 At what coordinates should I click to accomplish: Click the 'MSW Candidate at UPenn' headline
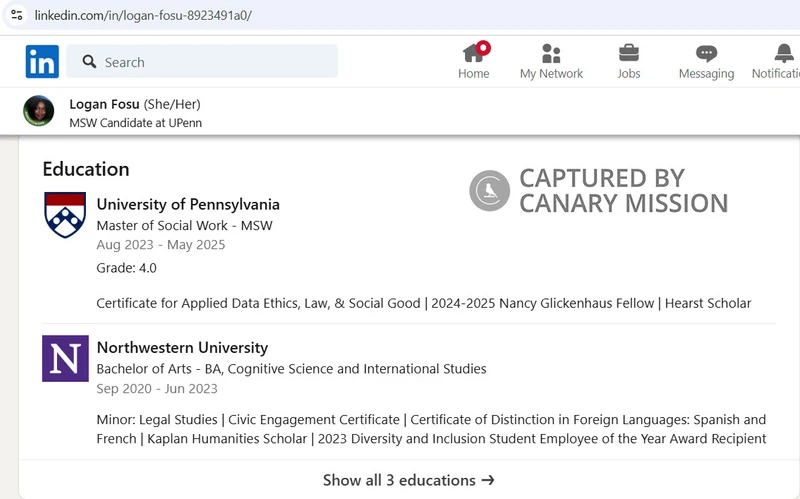135,123
